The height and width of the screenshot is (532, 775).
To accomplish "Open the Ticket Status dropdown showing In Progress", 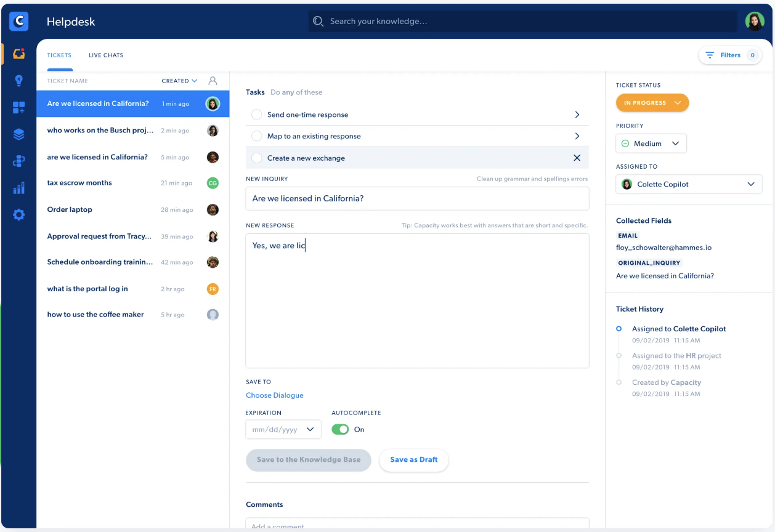I will pyautogui.click(x=652, y=103).
